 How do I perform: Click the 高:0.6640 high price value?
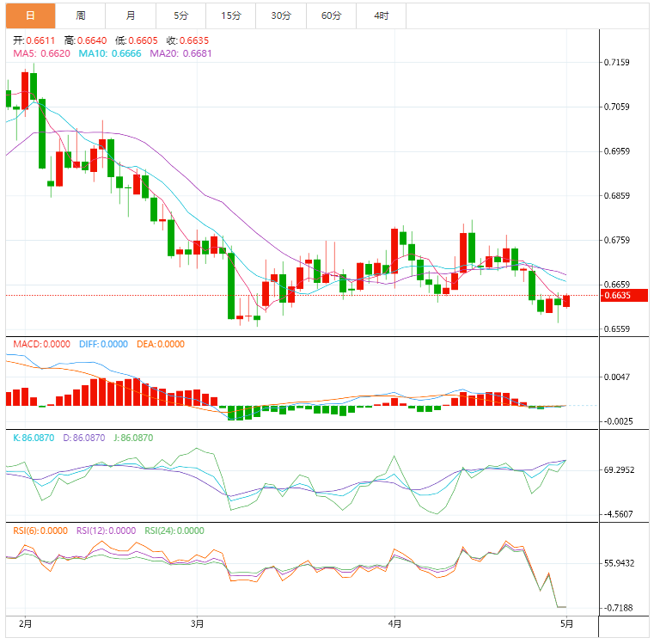[85, 40]
